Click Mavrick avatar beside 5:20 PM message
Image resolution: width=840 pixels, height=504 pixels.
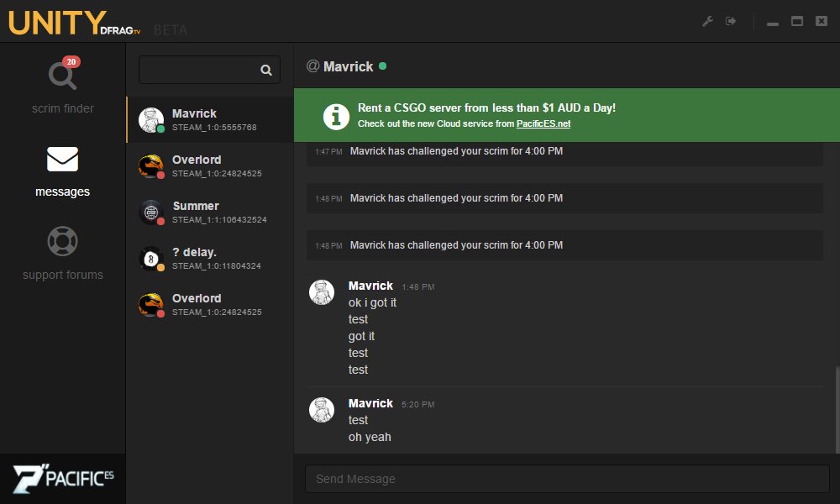tap(322, 410)
